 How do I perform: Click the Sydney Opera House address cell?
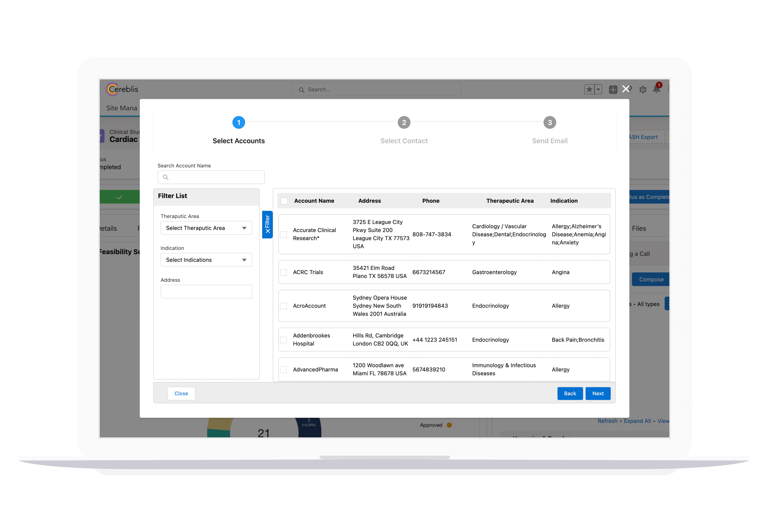tap(379, 306)
